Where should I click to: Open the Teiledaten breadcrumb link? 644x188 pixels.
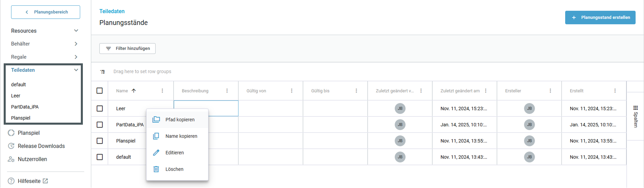point(112,11)
